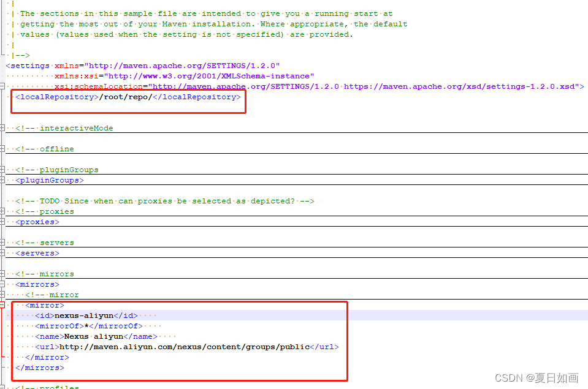Click the opening <localRepository> tag

point(57,97)
